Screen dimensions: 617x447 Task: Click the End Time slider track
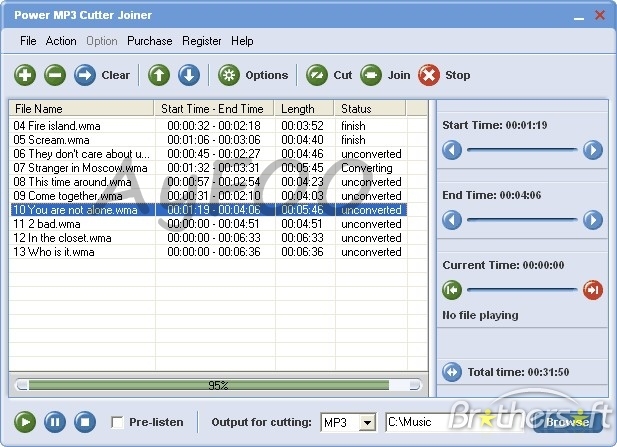(522, 220)
